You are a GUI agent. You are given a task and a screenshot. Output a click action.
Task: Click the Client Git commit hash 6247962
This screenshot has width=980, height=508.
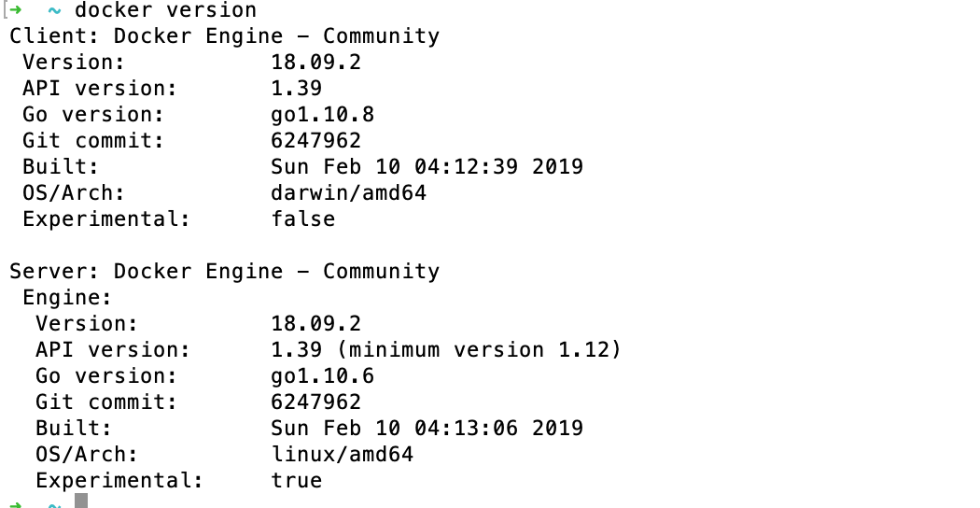pyautogui.click(x=315, y=141)
